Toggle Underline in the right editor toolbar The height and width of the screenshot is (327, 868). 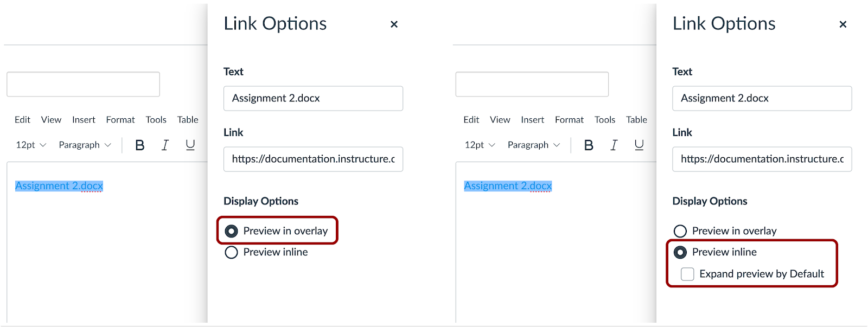639,145
